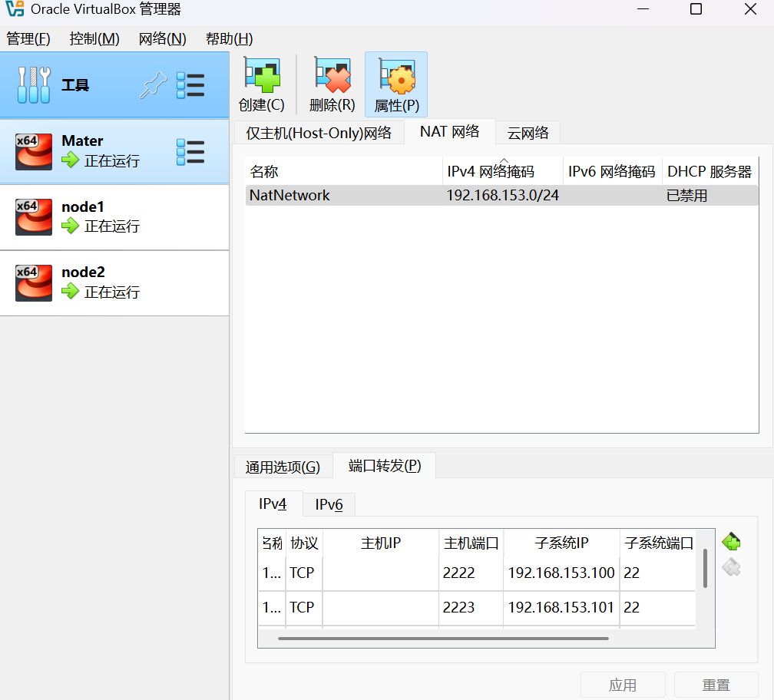The height and width of the screenshot is (700, 774).
Task: Select the node1 virtual machine
Action: pos(114,217)
